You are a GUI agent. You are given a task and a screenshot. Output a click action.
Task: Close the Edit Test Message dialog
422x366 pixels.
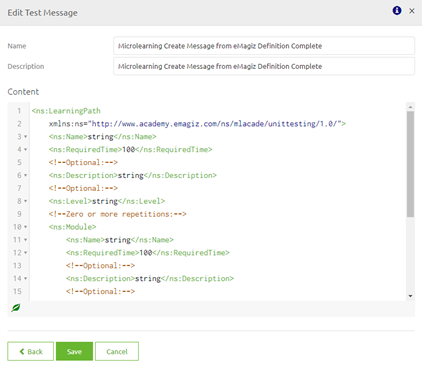pos(412,11)
